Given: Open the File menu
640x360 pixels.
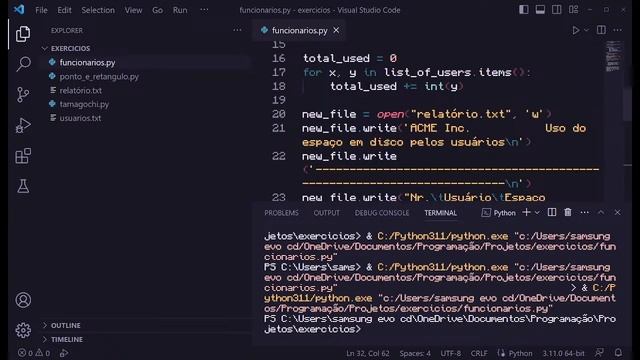Looking at the screenshot, I should click(x=41, y=10).
